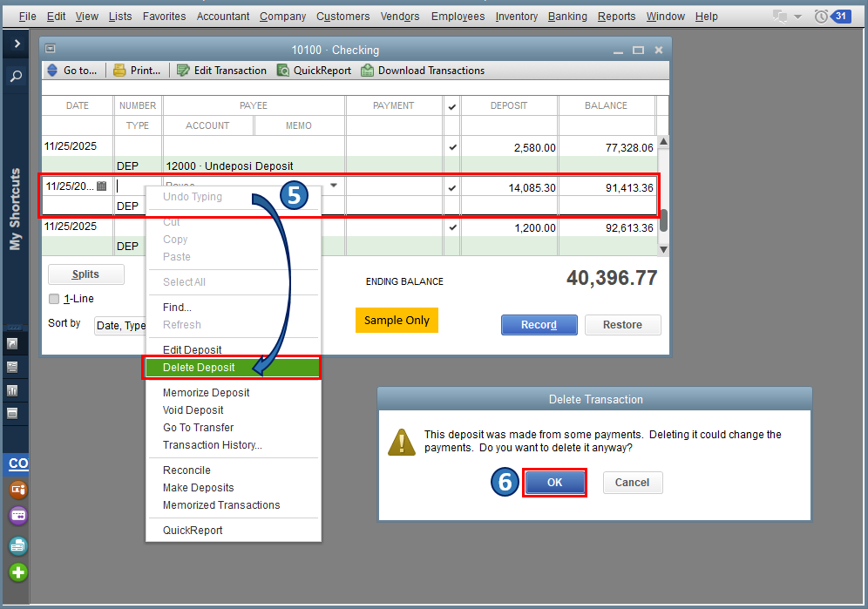Open the Inventory menu
This screenshot has width=868, height=609.
tap(517, 17)
